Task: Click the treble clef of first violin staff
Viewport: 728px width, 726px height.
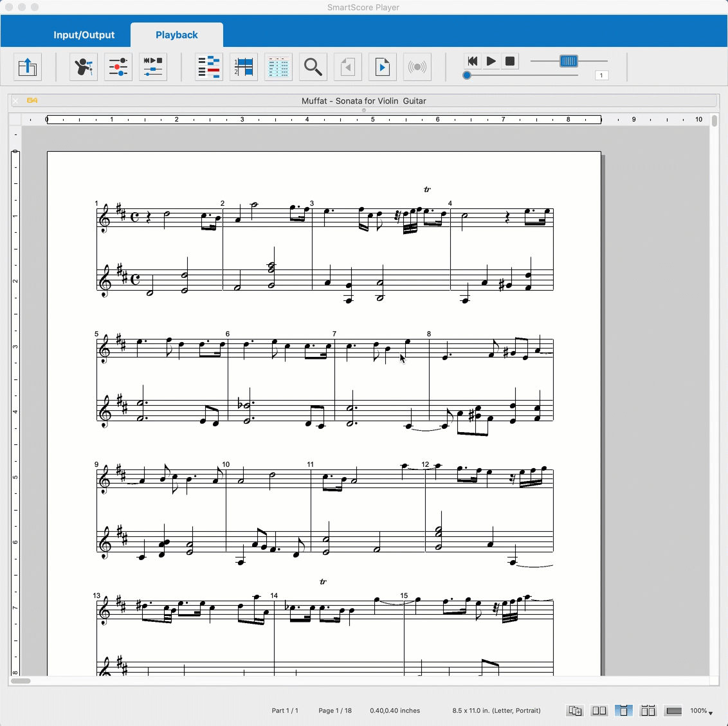Action: (105, 218)
